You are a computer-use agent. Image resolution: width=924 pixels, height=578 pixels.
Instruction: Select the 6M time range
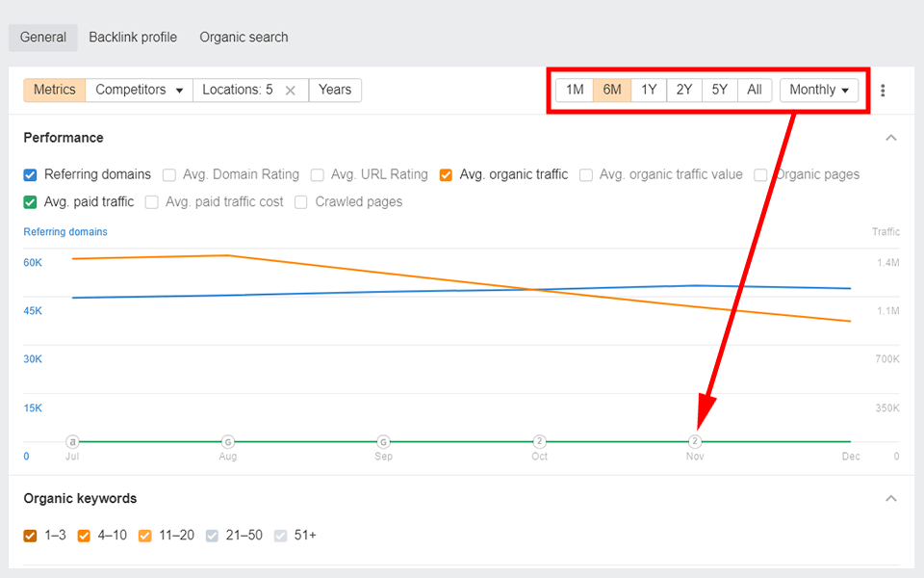pyautogui.click(x=612, y=90)
